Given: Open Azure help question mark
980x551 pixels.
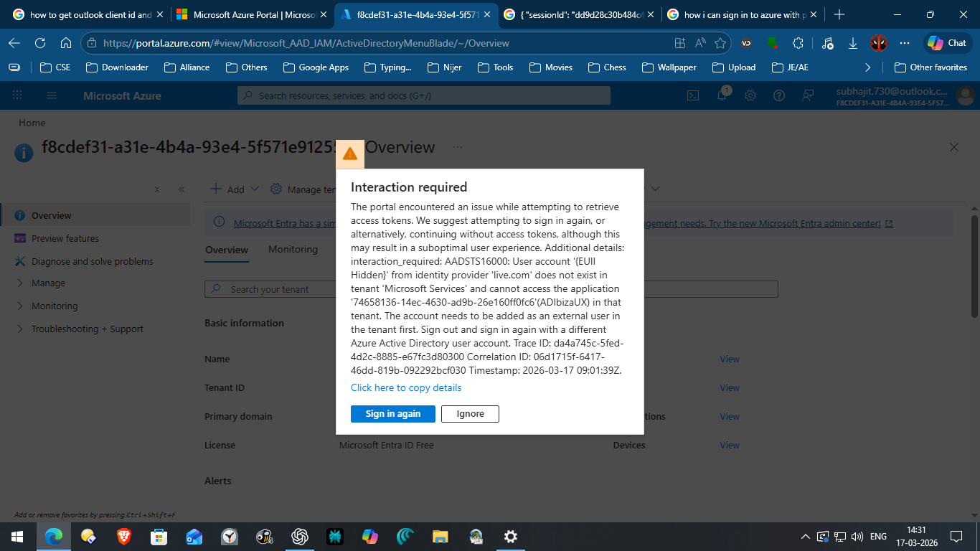Looking at the screenshot, I should pos(779,95).
